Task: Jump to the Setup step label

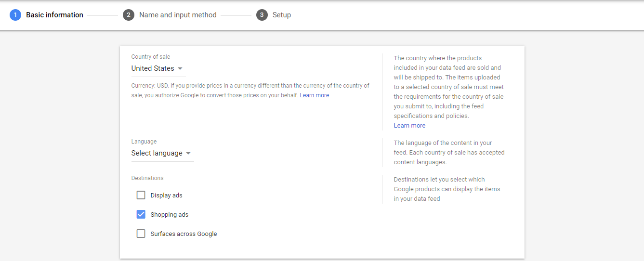Action: [x=282, y=15]
